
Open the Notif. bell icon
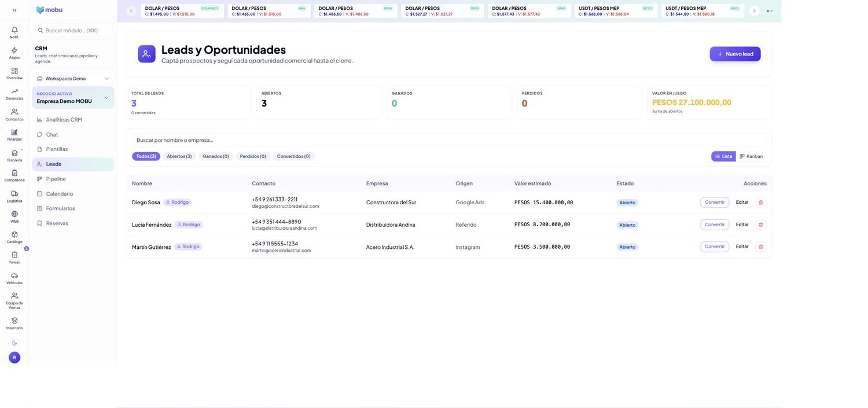(14, 30)
